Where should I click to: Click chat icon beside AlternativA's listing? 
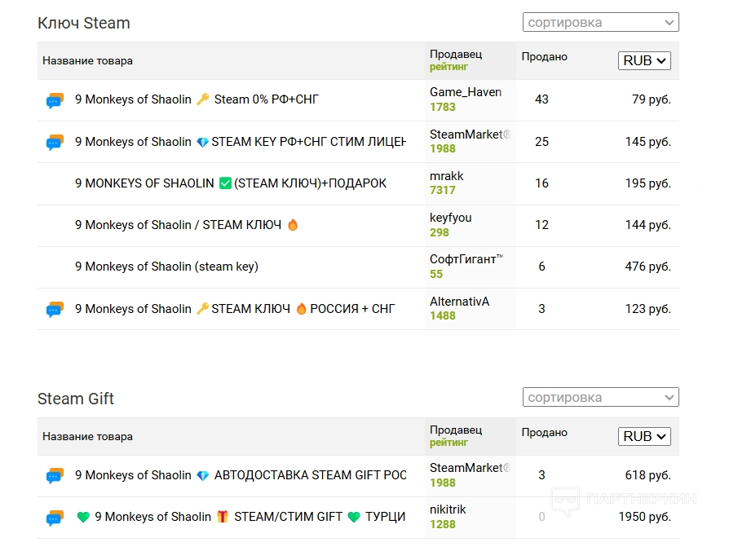pyautogui.click(x=55, y=310)
